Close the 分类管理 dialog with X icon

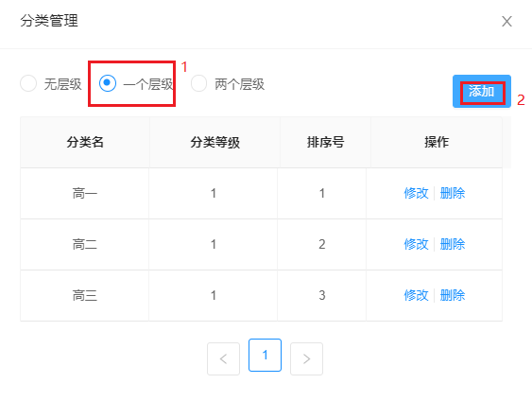506,22
